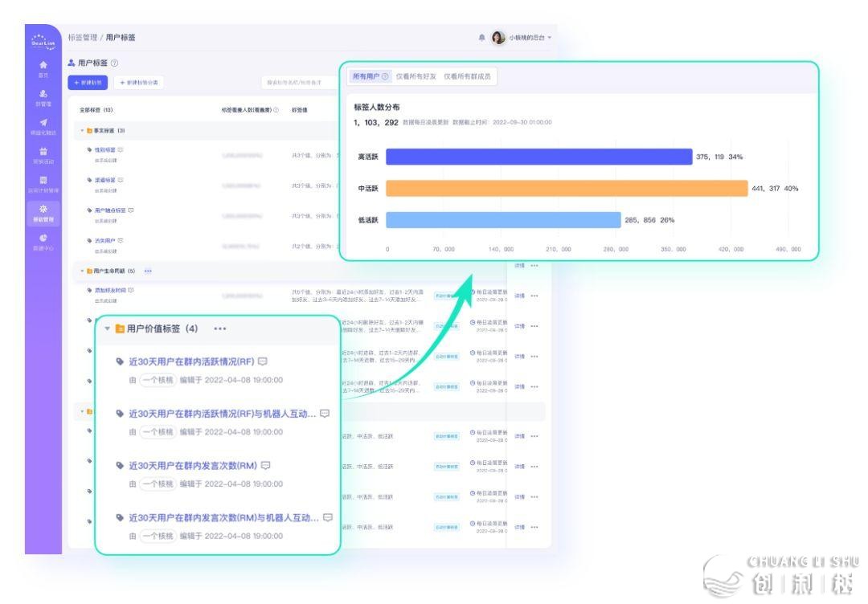
Task: Click the orange 中活跃 bar in chart
Action: coord(566,188)
